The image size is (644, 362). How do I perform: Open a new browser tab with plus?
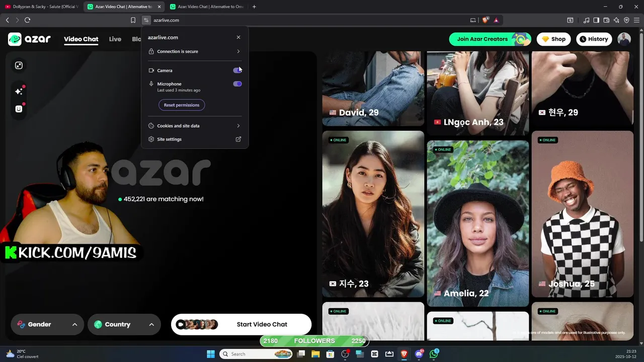254,7
